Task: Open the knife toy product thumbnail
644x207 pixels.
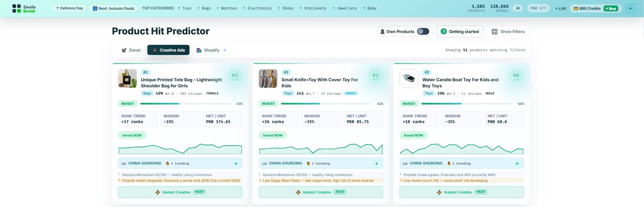Action: coord(268,79)
